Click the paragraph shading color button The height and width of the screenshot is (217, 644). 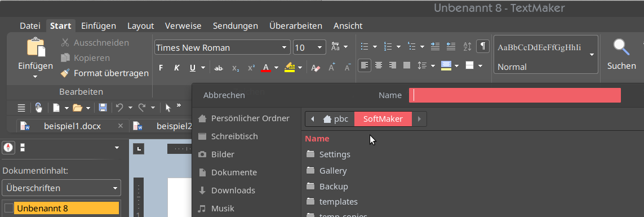(x=446, y=65)
